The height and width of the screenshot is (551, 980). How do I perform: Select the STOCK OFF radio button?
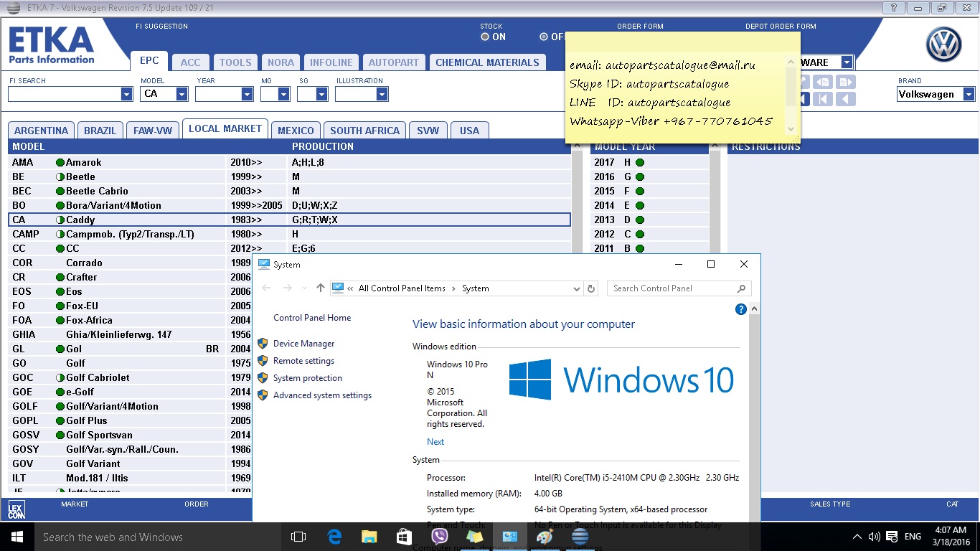click(x=545, y=37)
